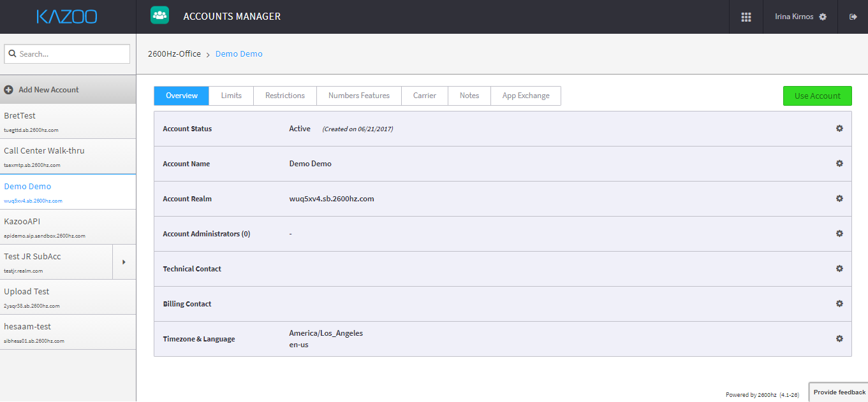Click the 2600Hz-Office breadcrumb link
The width and height of the screenshot is (868, 402).
174,54
